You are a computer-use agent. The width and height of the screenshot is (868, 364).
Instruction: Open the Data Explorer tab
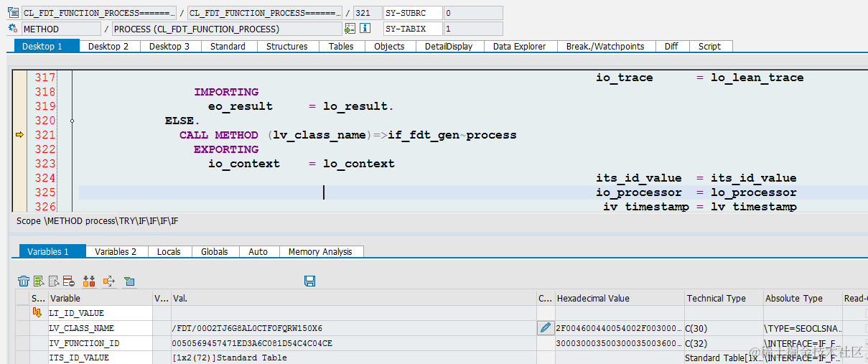[x=520, y=46]
